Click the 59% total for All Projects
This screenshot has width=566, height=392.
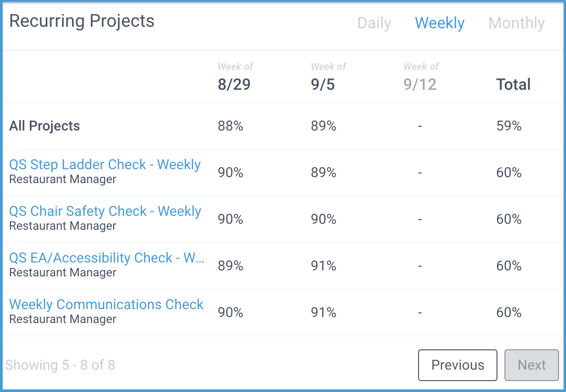pos(508,126)
